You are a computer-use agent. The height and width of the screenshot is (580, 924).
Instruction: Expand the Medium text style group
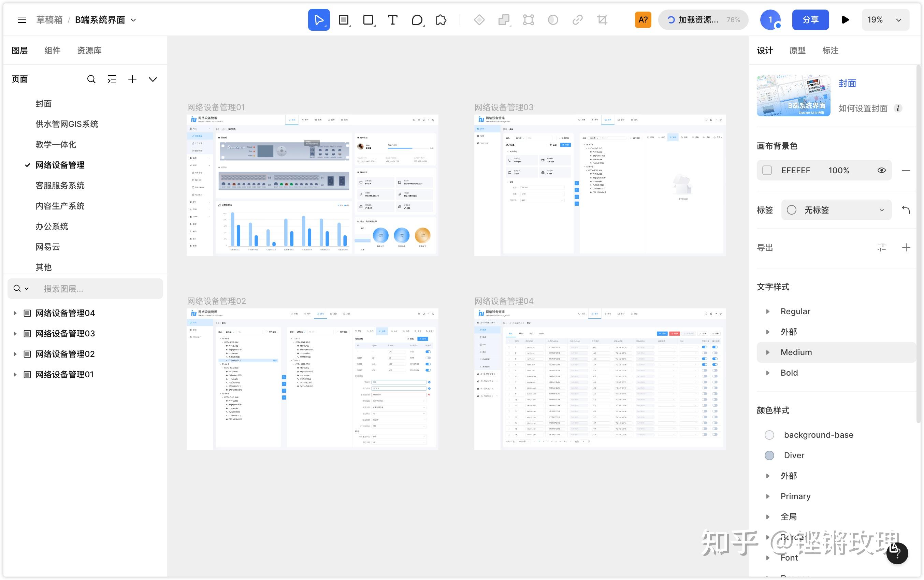(x=767, y=352)
